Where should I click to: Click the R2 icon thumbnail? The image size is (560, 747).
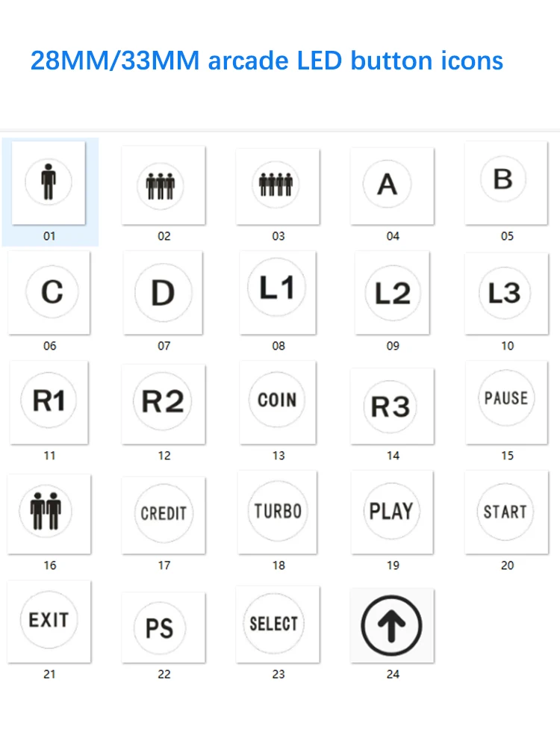(x=164, y=403)
